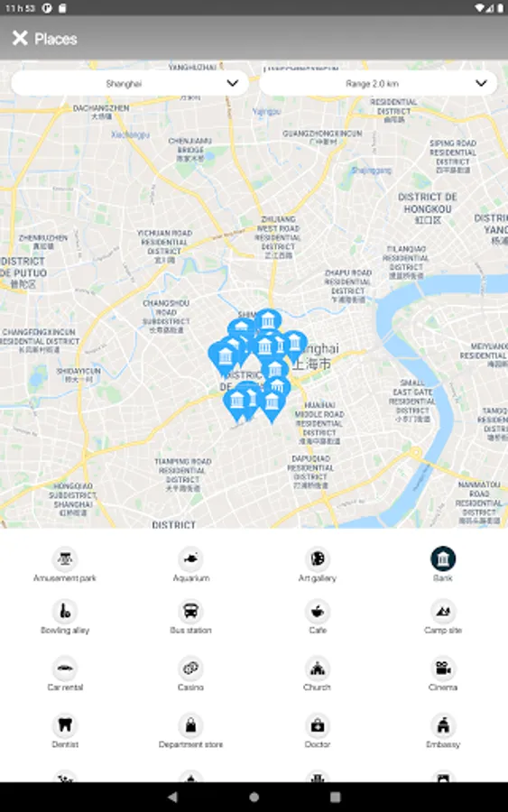508x812 pixels.
Task: Select the Bus station icon
Action: [190, 611]
